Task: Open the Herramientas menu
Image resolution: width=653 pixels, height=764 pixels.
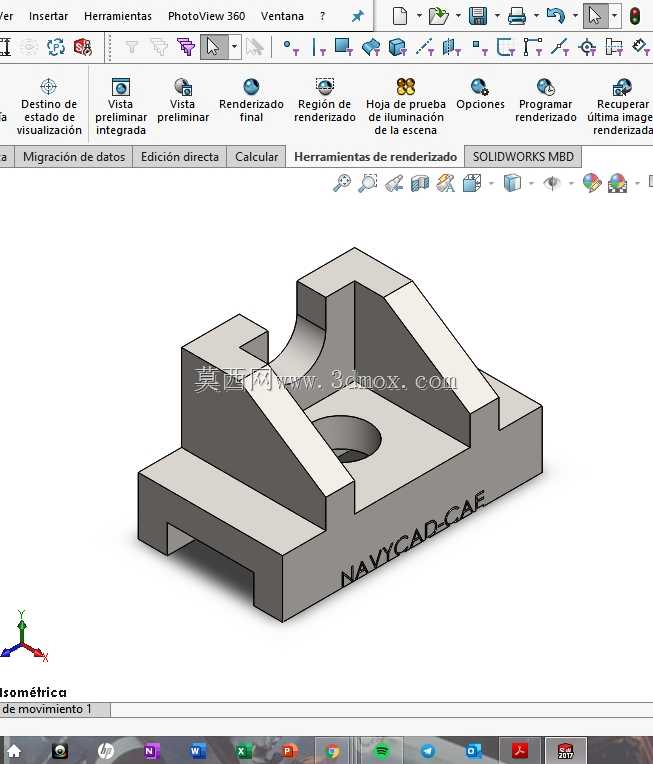Action: (118, 16)
